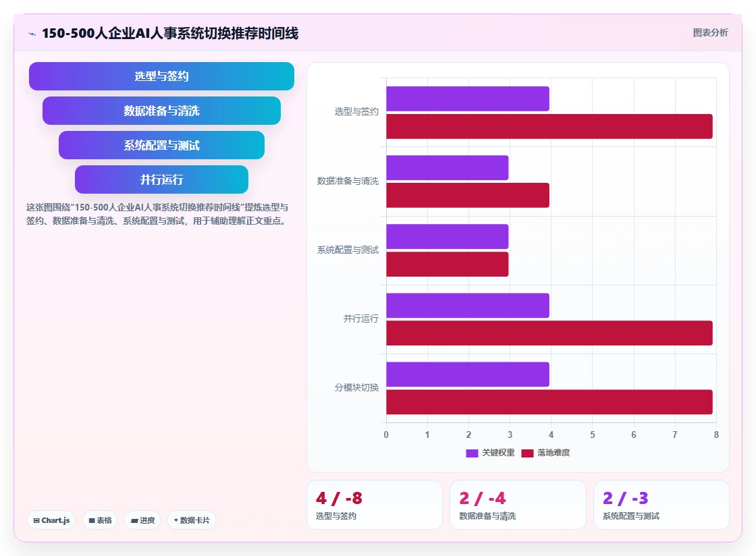Click red bar for 选型与签约

click(549, 126)
